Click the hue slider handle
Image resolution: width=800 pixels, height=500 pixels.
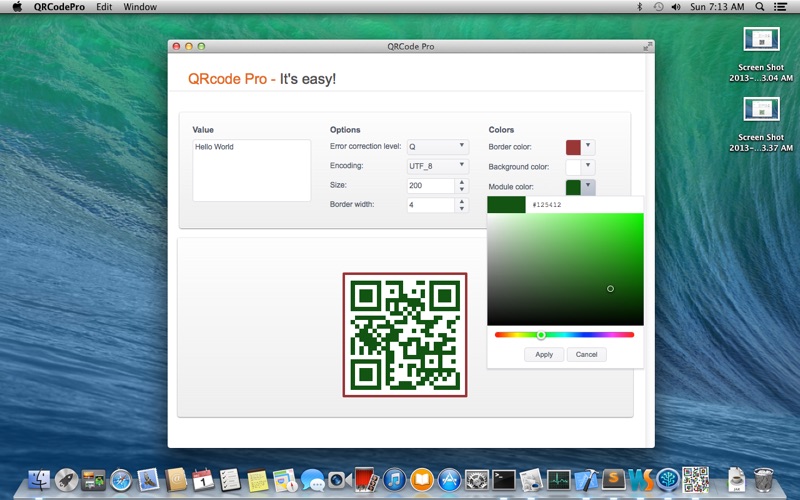tap(541, 335)
